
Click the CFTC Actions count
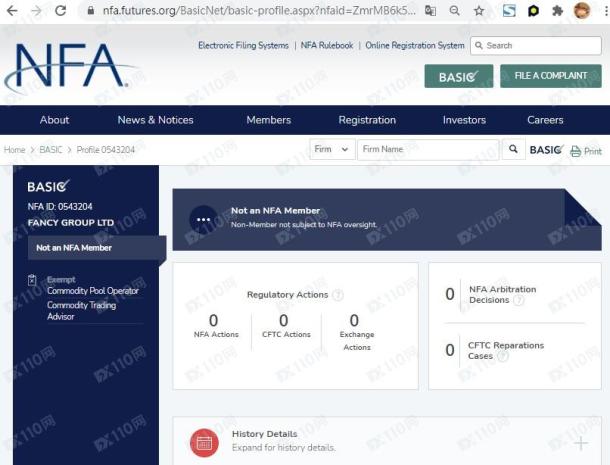[284, 321]
